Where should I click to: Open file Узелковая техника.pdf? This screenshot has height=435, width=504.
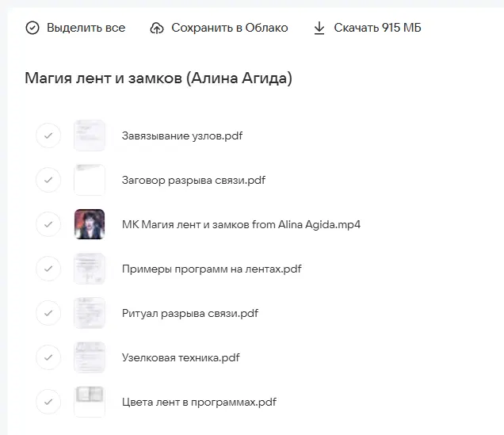pos(181,357)
